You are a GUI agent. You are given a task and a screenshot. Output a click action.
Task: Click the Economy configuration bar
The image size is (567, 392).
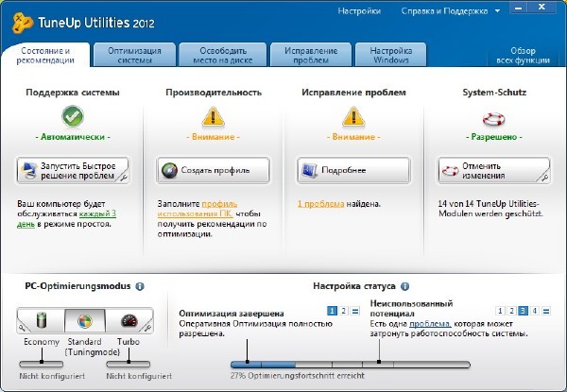tap(42, 364)
